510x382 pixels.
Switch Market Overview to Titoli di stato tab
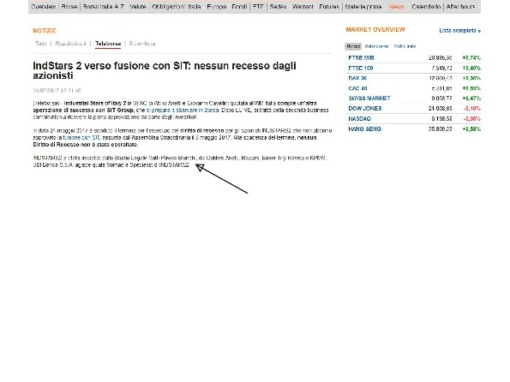click(405, 46)
